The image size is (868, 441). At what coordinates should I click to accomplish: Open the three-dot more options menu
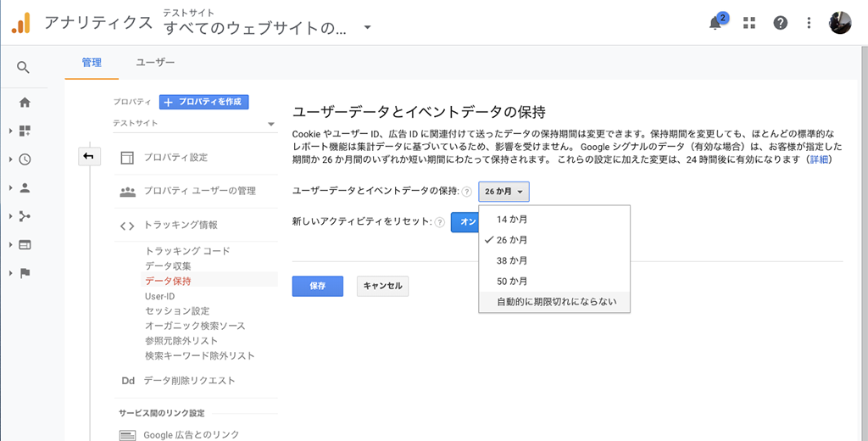809,23
